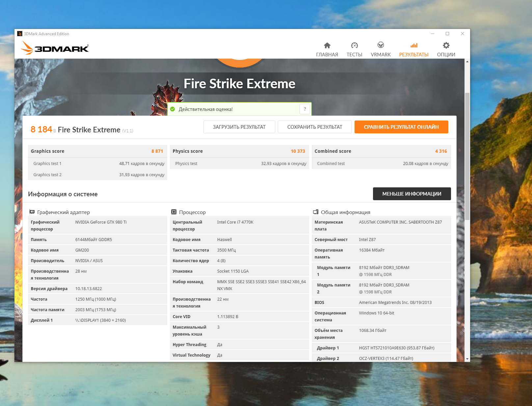Click the Fire Strike Extreme banner title
The image size is (532, 406).
tap(239, 84)
